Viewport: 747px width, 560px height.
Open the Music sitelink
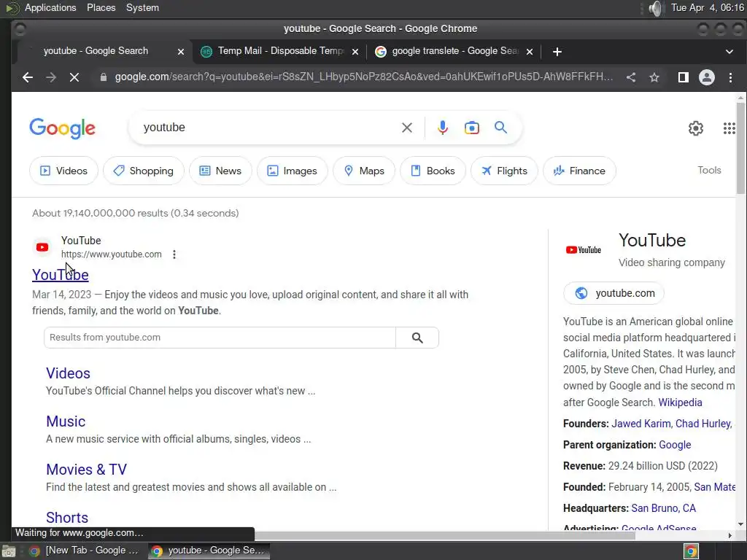click(x=66, y=421)
